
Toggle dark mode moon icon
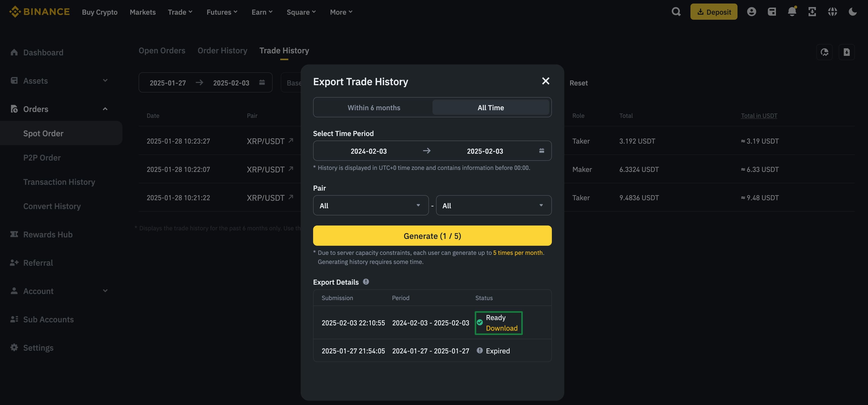[x=853, y=12]
